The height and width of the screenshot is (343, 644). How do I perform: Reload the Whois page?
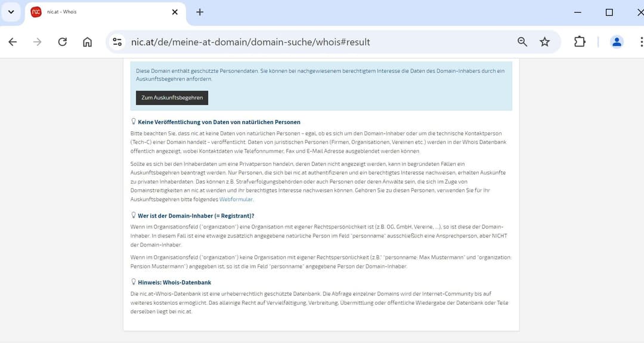coord(63,42)
